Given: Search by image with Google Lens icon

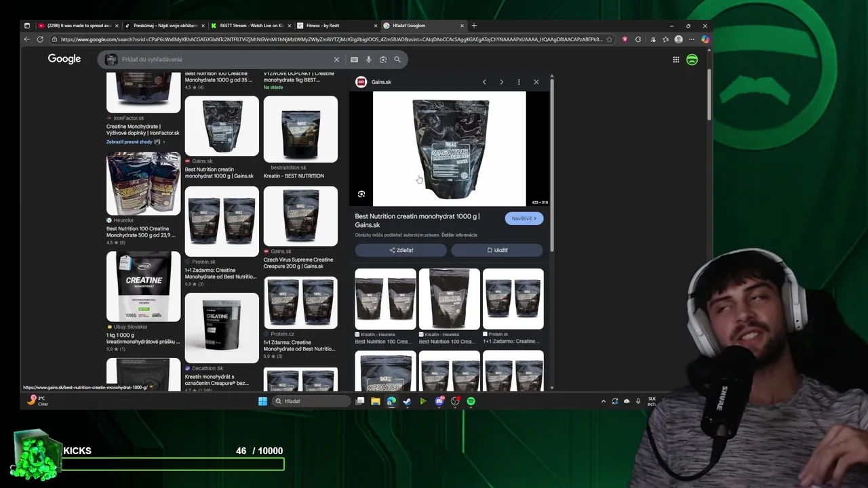Looking at the screenshot, I should [383, 60].
